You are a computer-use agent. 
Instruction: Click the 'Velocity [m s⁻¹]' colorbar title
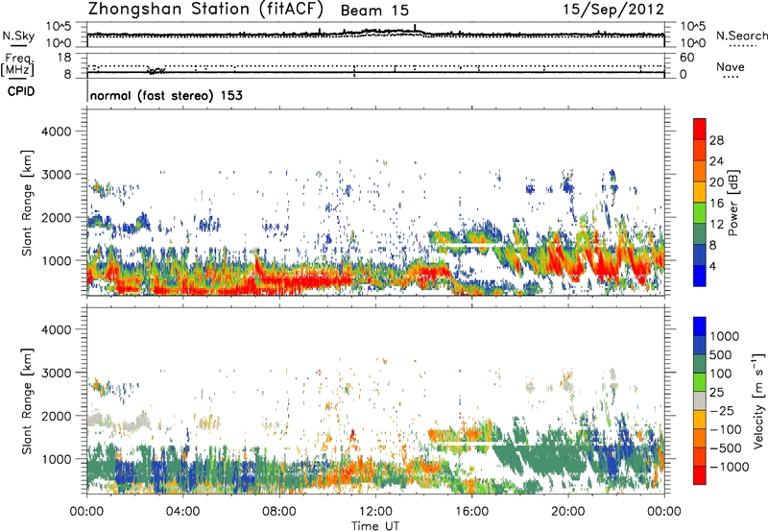(758, 400)
